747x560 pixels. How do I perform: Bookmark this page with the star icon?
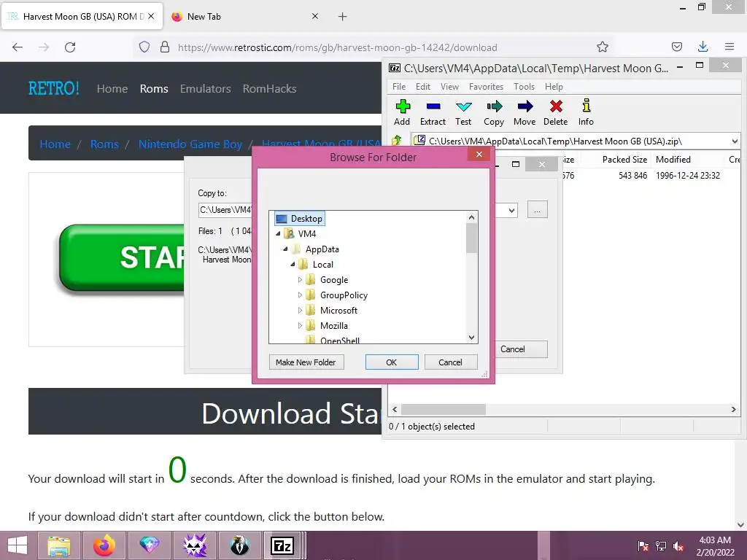click(x=602, y=47)
